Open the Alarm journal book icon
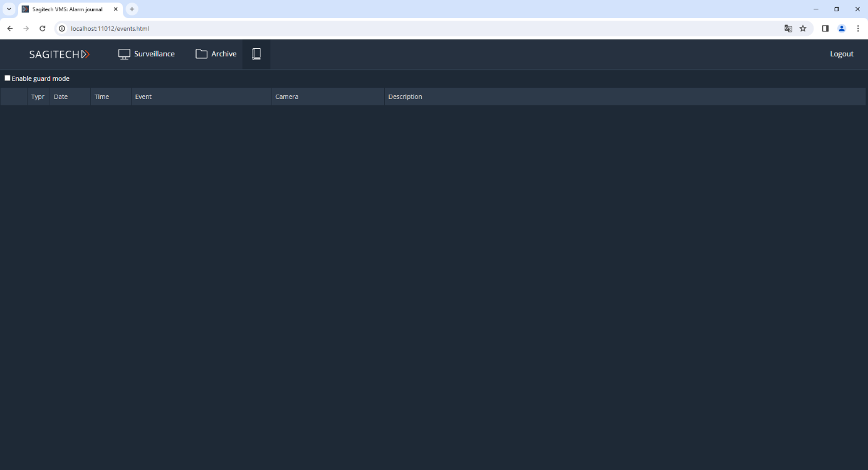 click(256, 54)
